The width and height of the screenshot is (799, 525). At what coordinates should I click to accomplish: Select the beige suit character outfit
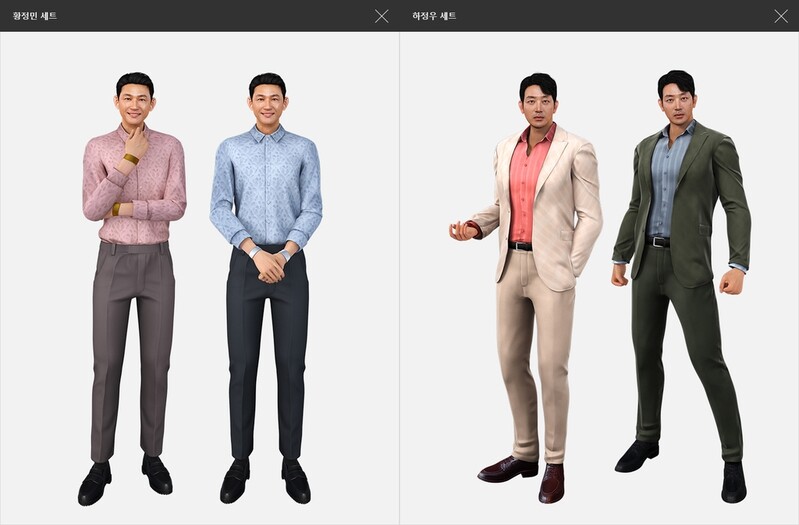pyautogui.click(x=526, y=288)
